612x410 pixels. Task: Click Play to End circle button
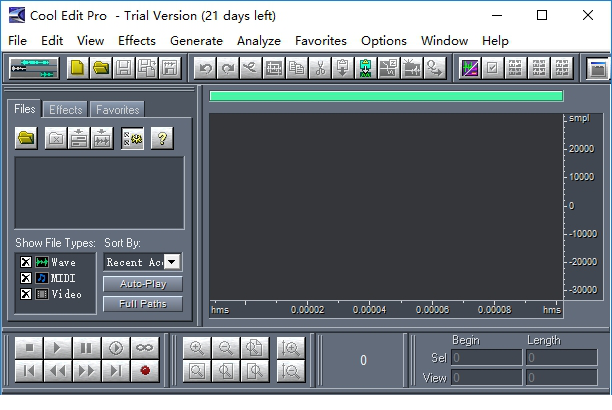[116, 348]
